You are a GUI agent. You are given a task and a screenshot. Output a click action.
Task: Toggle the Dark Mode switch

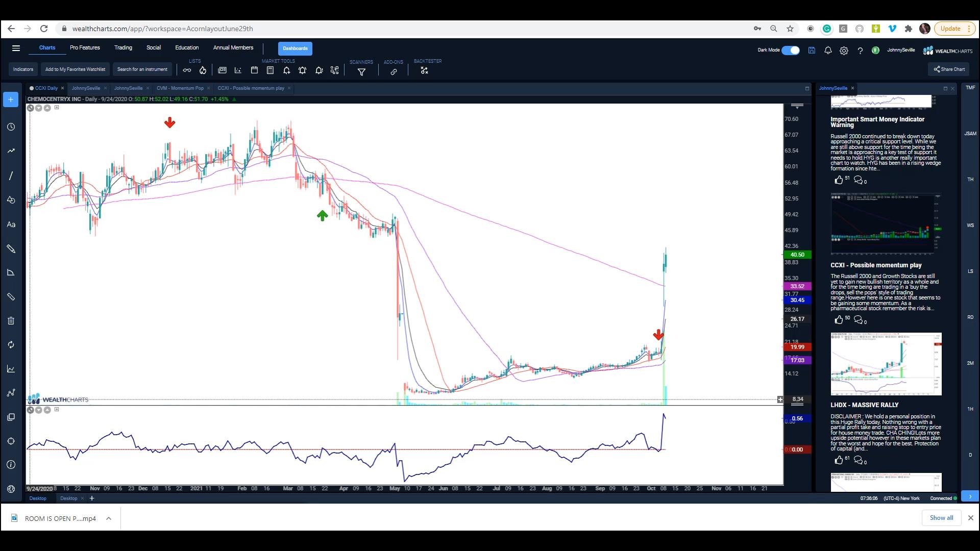[x=791, y=50]
